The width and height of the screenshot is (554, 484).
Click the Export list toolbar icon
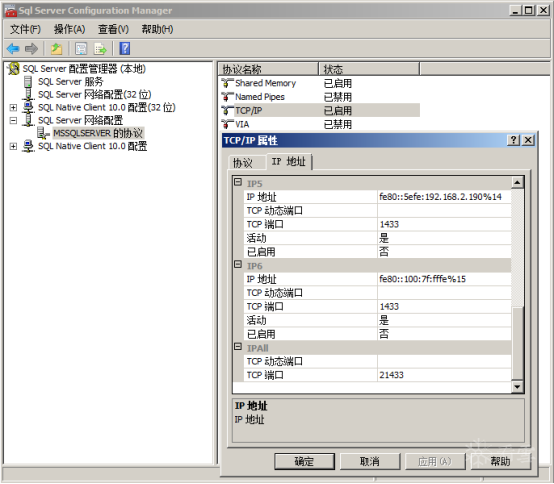coord(100,48)
